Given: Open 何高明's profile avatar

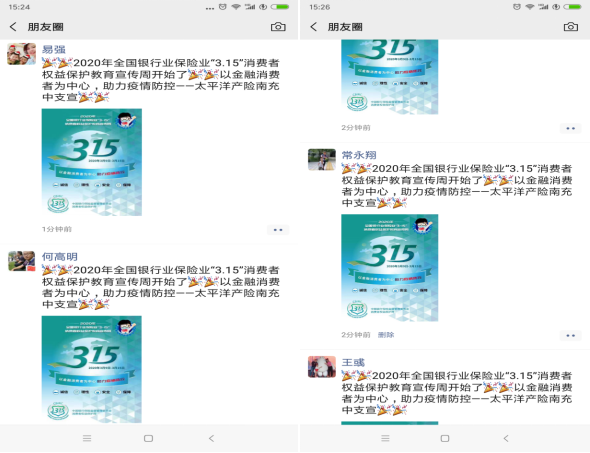Looking at the screenshot, I should (x=21, y=261).
